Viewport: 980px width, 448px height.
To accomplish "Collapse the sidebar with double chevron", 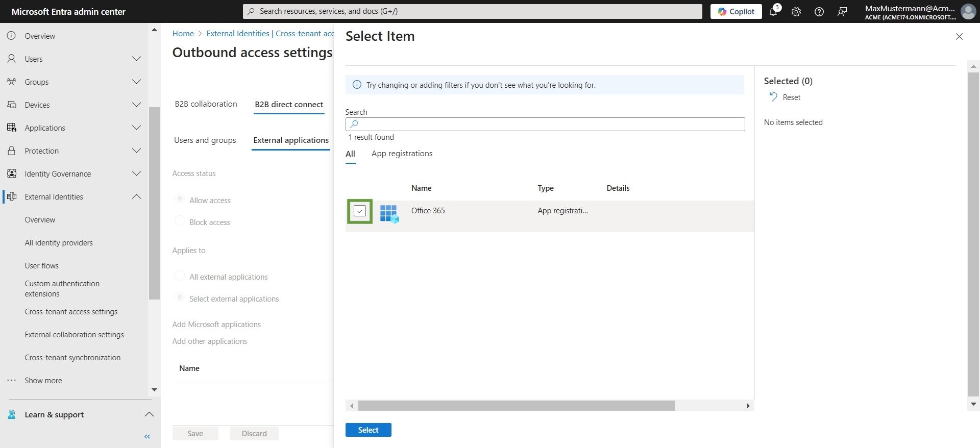I will (148, 436).
